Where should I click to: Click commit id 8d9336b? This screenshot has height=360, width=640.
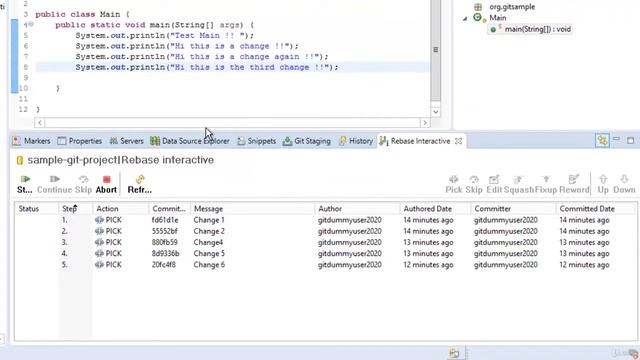[x=165, y=253]
